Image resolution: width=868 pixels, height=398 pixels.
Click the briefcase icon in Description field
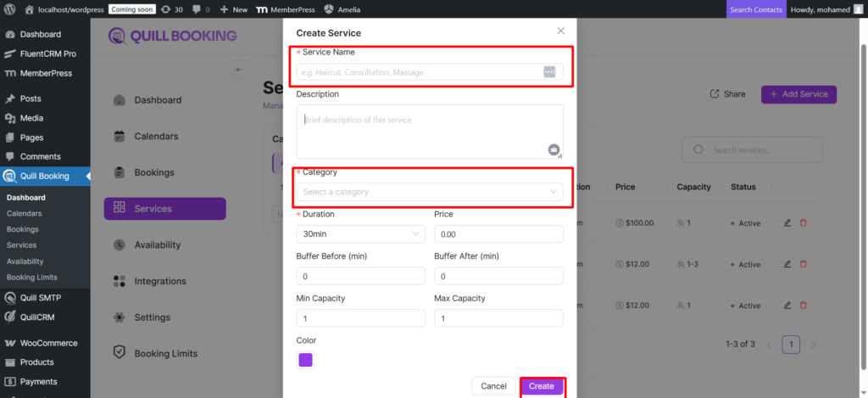point(554,150)
